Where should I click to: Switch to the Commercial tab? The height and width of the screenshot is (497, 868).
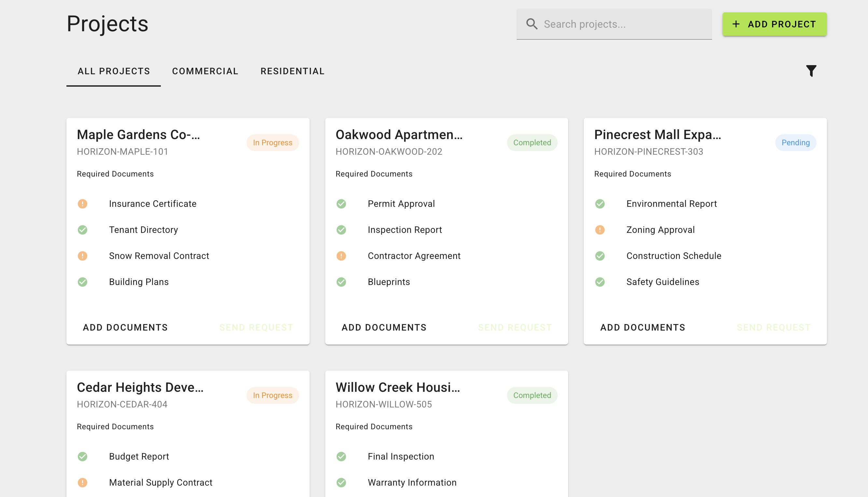point(205,71)
